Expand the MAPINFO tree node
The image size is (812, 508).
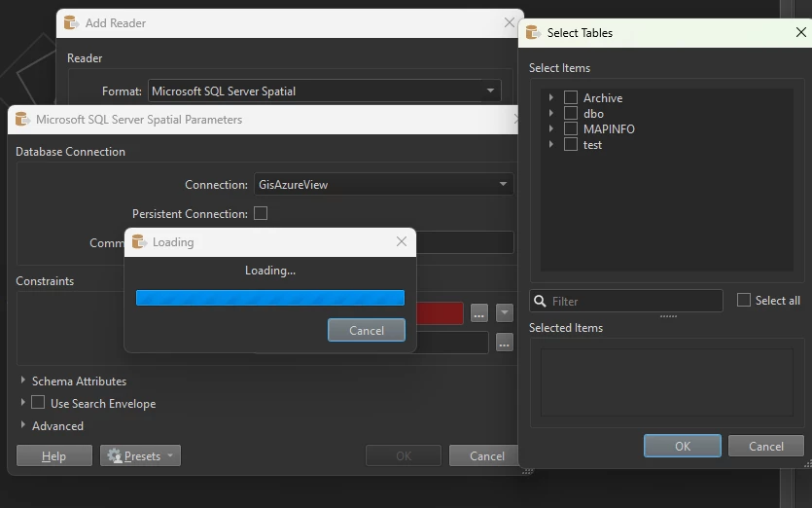(x=551, y=128)
